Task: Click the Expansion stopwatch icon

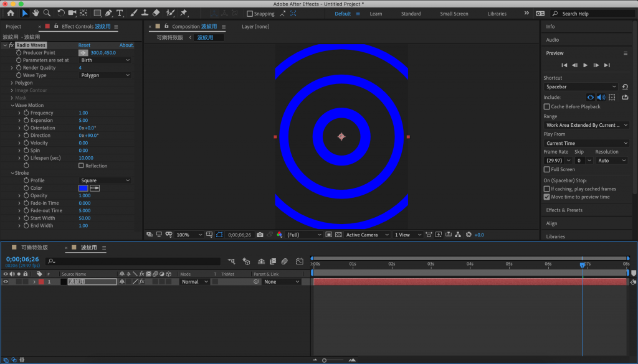Action: pyautogui.click(x=26, y=120)
